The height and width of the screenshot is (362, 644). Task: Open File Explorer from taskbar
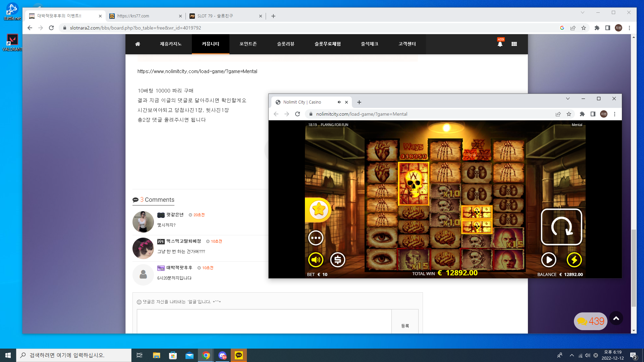(x=156, y=355)
